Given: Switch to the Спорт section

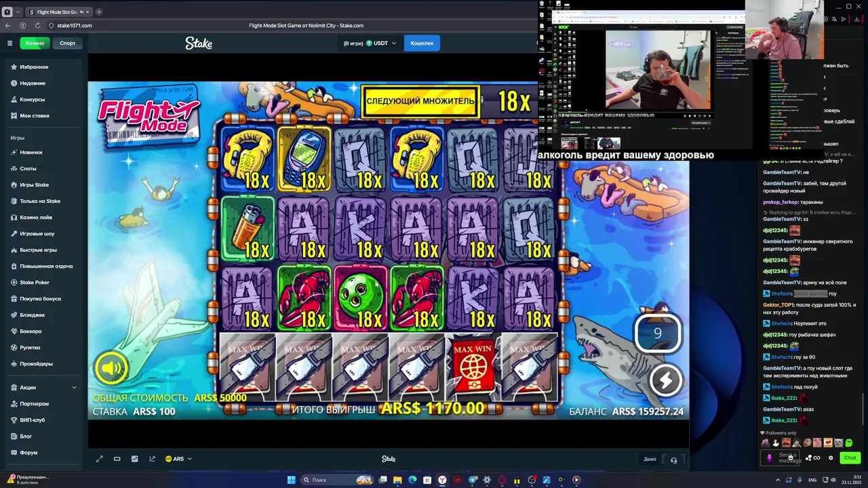Looking at the screenshot, I should (68, 43).
